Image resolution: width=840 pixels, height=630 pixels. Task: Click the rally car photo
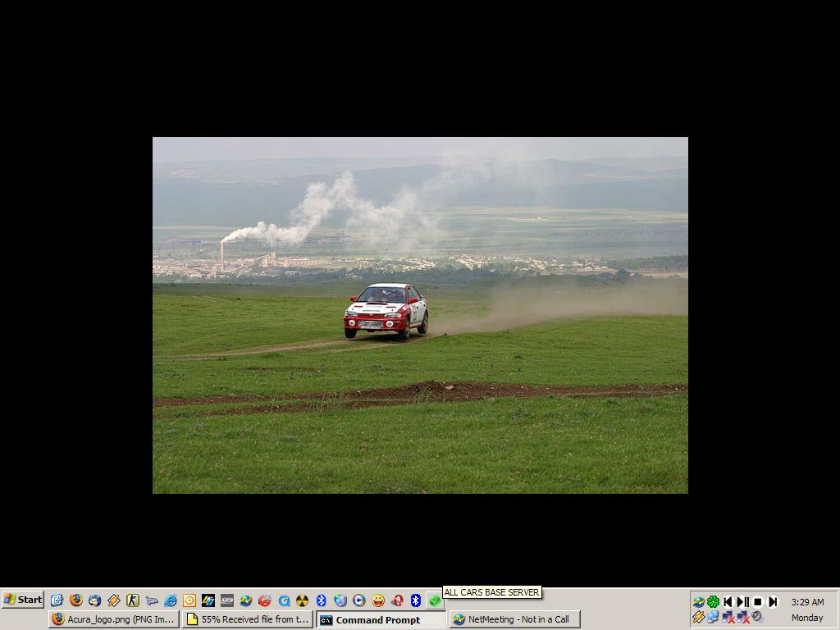click(x=420, y=316)
